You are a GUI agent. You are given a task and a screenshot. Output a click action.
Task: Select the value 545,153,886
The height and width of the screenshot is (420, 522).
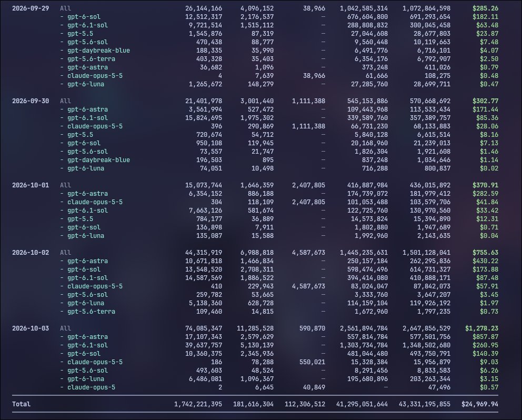[367, 101]
